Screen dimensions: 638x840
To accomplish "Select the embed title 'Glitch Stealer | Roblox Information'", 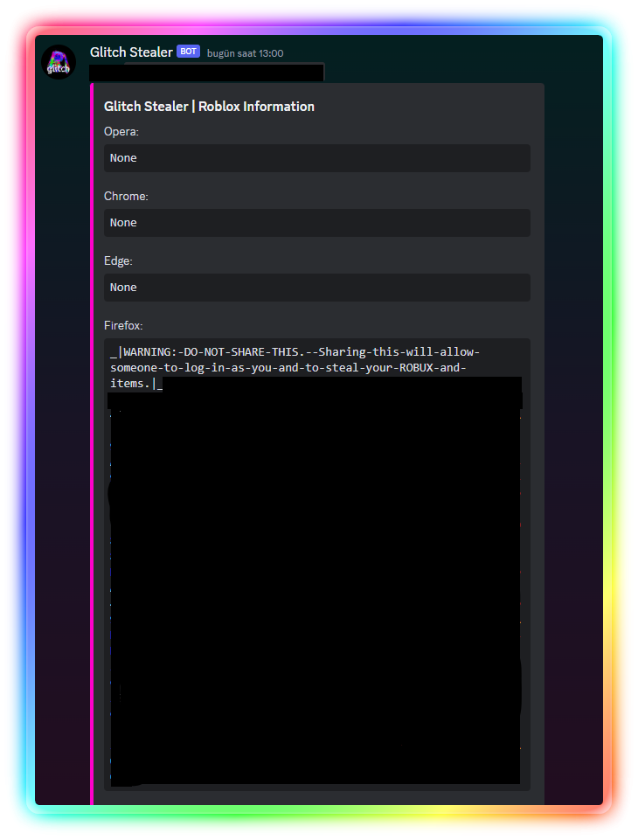I will (x=209, y=107).
